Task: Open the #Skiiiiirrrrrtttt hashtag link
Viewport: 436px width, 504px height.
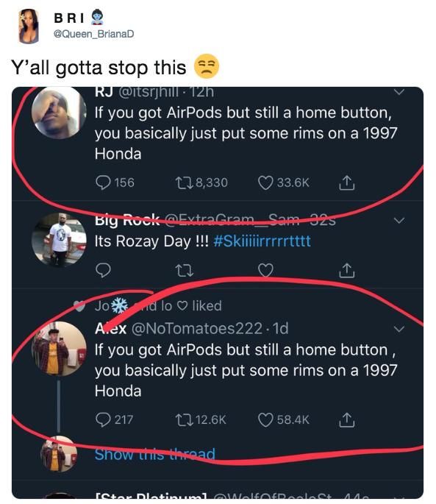Action: pos(262,241)
